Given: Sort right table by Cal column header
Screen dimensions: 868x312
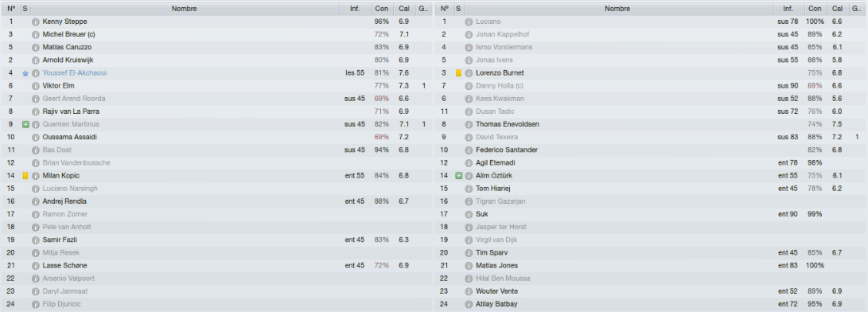Looking at the screenshot, I should (836, 9).
